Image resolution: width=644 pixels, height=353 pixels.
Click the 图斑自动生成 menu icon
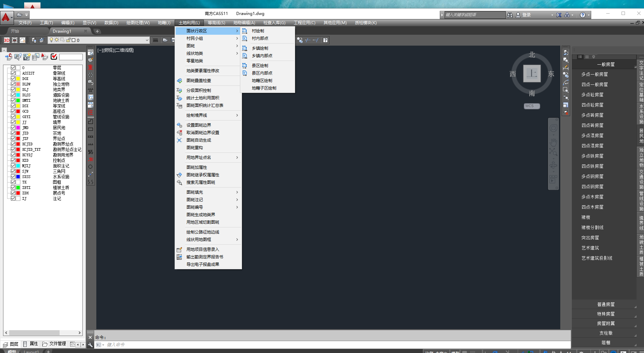point(179,140)
